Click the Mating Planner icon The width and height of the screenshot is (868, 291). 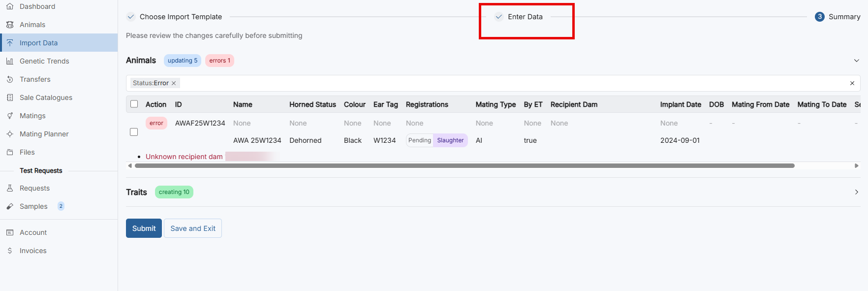[10, 134]
